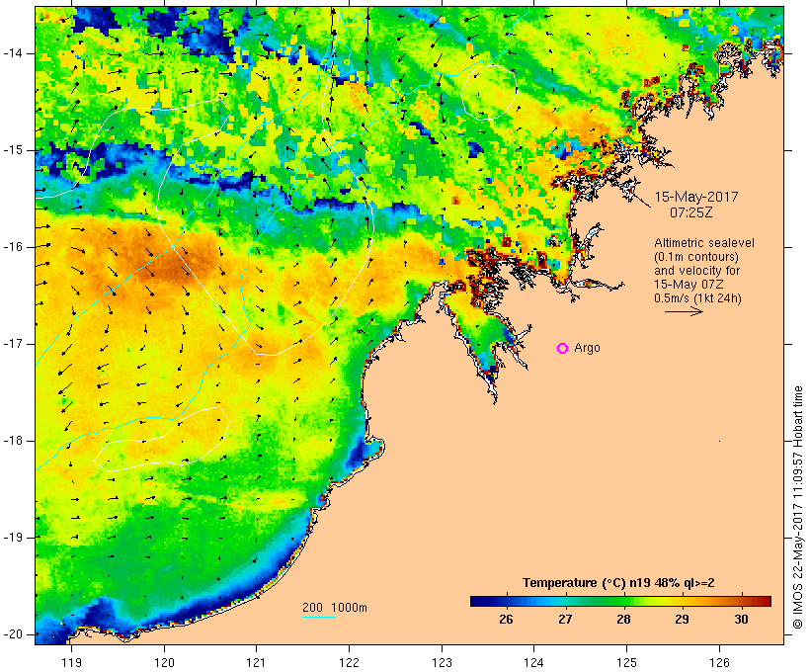Click the '15-May-2017' date text

[x=696, y=197]
